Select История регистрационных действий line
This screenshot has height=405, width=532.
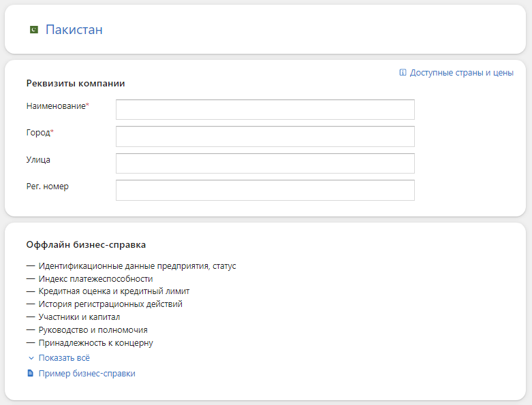(x=110, y=304)
